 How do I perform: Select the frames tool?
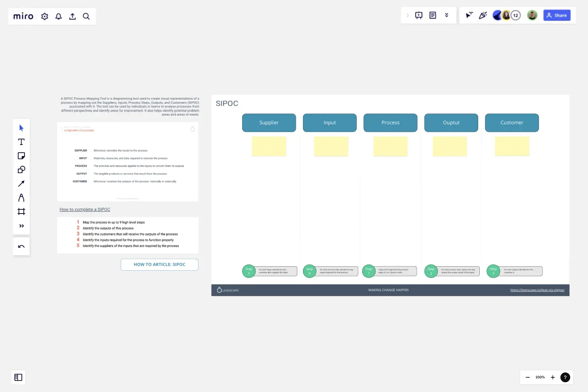pos(21,211)
